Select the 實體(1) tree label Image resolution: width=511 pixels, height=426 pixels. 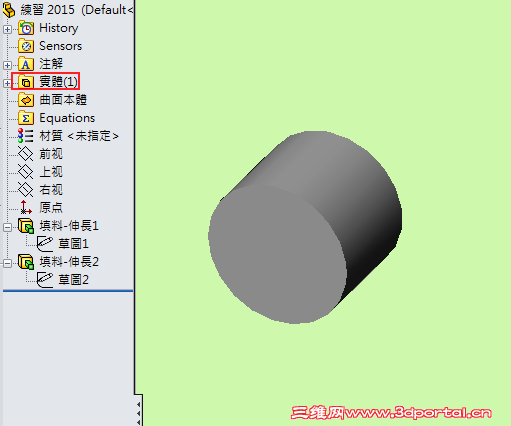58,82
